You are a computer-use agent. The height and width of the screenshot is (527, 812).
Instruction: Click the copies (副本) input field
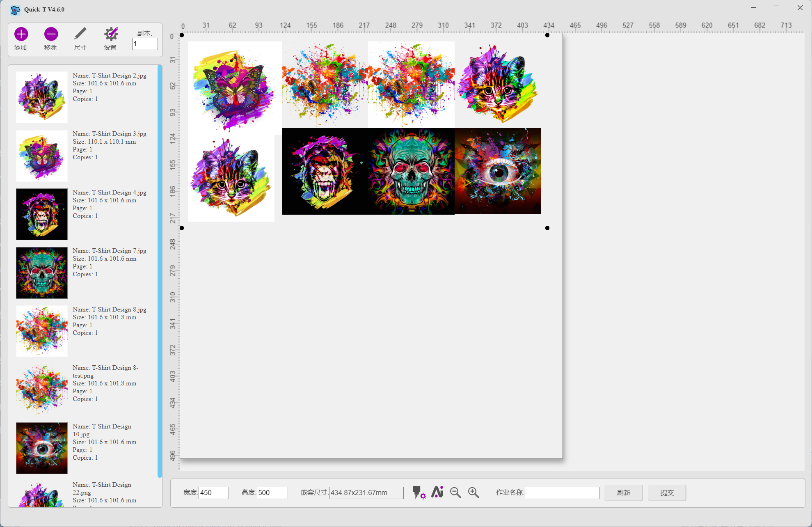coord(145,44)
